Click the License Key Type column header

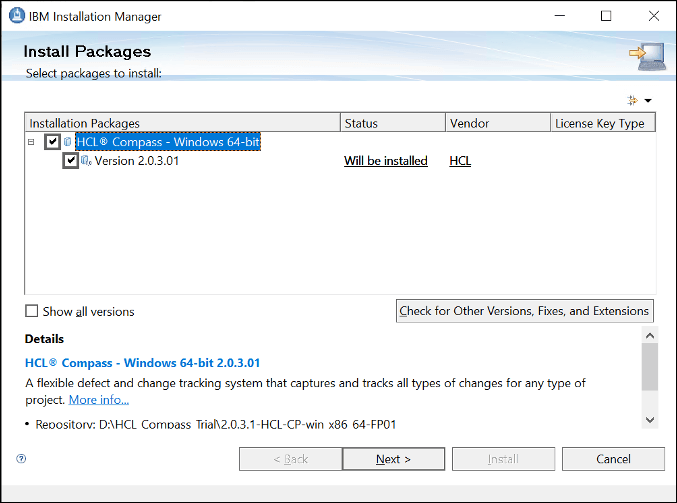[x=603, y=123]
